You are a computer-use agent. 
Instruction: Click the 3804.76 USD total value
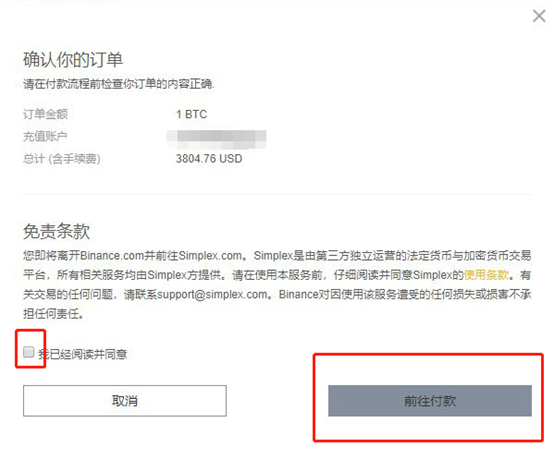click(209, 159)
